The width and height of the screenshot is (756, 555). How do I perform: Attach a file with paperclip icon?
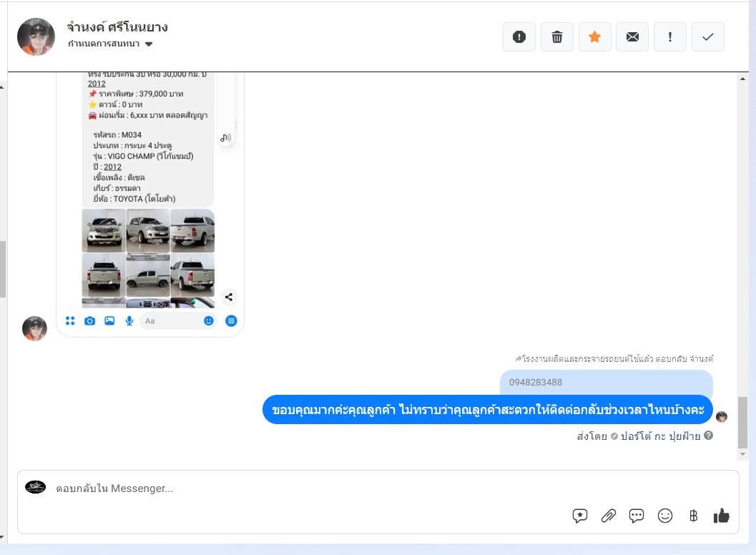(608, 516)
